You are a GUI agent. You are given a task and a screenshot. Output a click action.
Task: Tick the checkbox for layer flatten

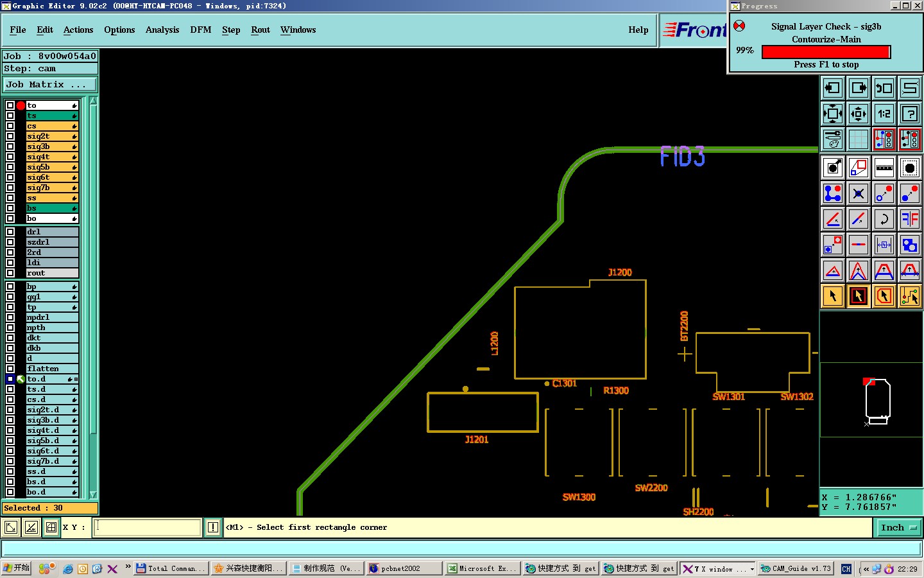pyautogui.click(x=10, y=369)
